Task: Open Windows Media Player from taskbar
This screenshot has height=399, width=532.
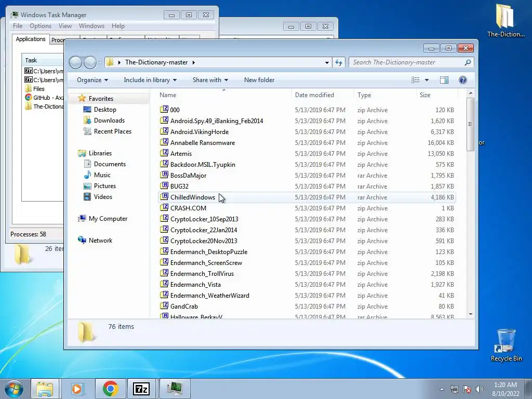Action: click(x=77, y=389)
